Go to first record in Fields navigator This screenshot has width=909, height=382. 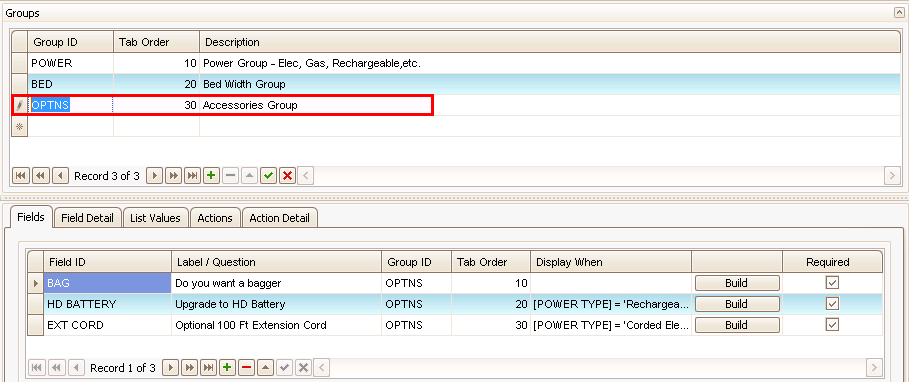point(36,368)
